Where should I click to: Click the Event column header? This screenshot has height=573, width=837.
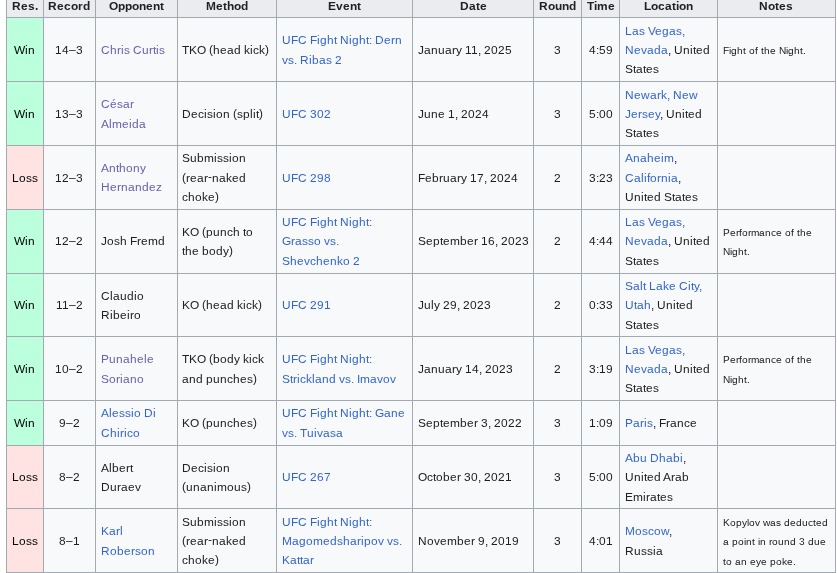344,7
